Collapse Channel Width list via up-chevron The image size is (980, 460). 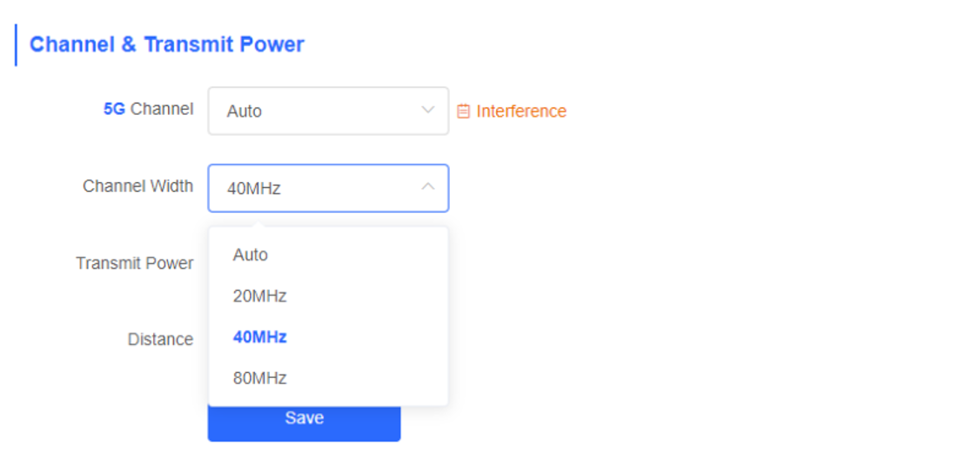[427, 186]
